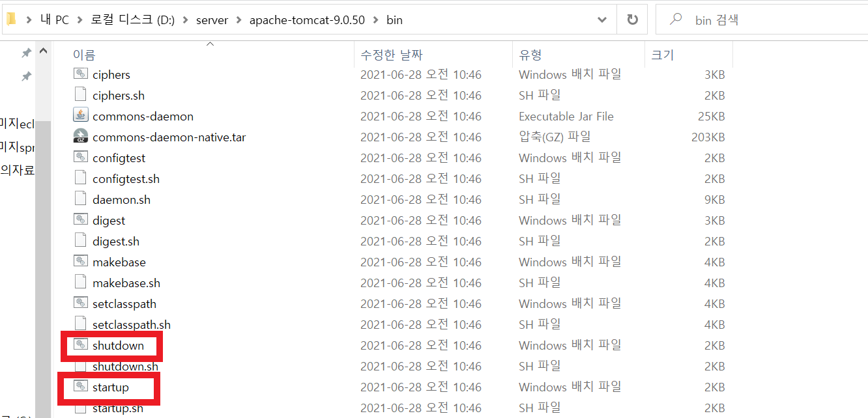Select the ciphers.sh file name
The image size is (868, 418).
tap(119, 96)
